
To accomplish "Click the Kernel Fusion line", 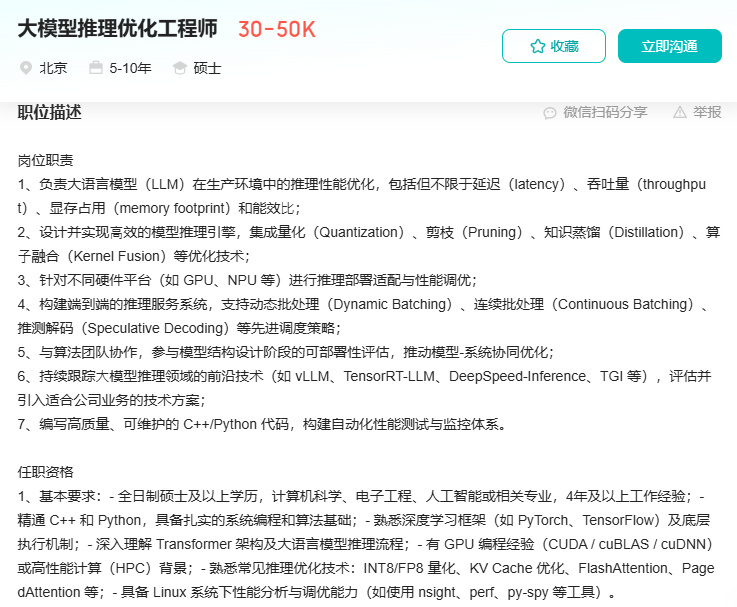I will coord(134,256).
